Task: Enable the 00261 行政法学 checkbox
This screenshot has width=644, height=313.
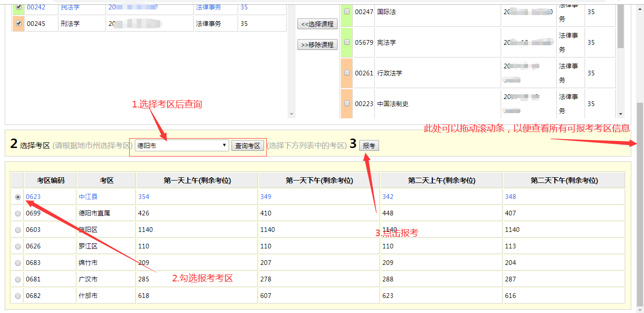Action: click(x=347, y=73)
